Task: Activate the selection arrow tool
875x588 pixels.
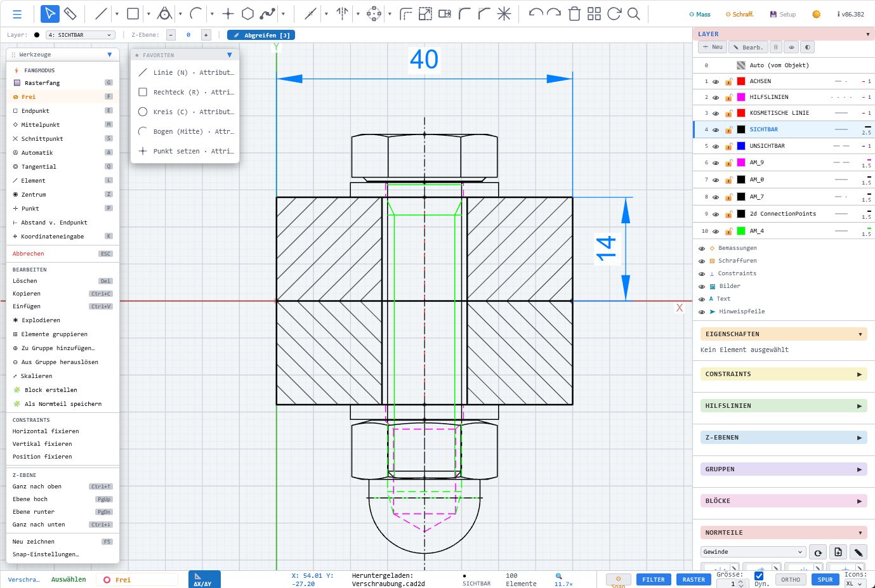Action: [49, 13]
